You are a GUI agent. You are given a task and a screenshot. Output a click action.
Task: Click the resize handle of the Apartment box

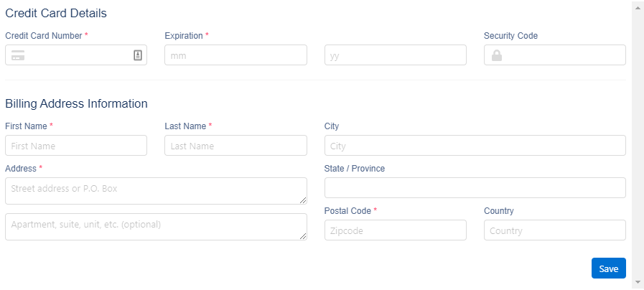click(303, 236)
